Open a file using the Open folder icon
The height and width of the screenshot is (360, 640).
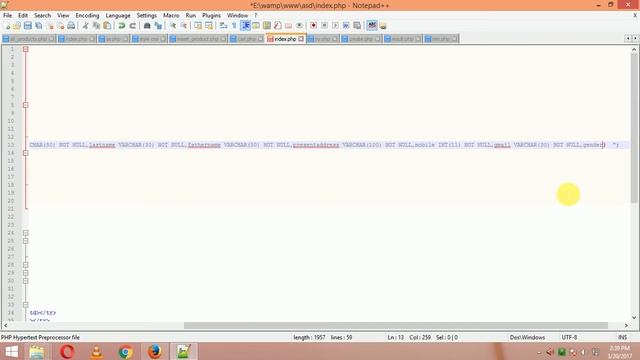(x=17, y=26)
